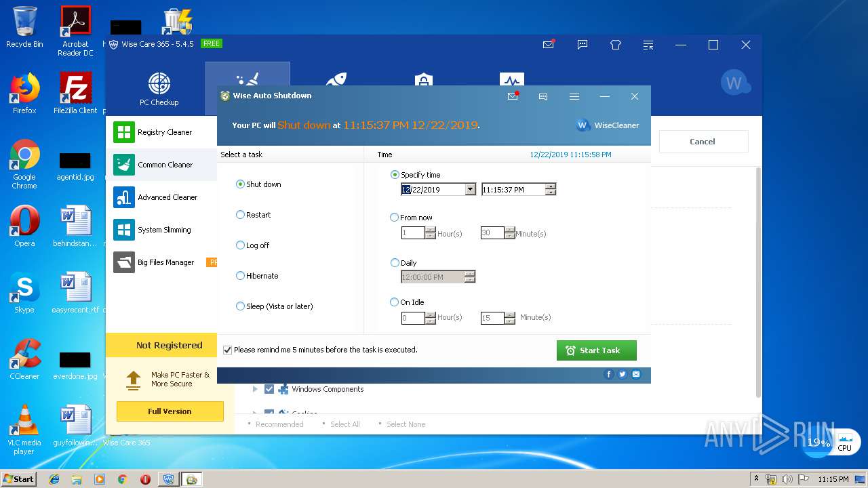Open the CCleaner desktop shortcut

[x=24, y=359]
